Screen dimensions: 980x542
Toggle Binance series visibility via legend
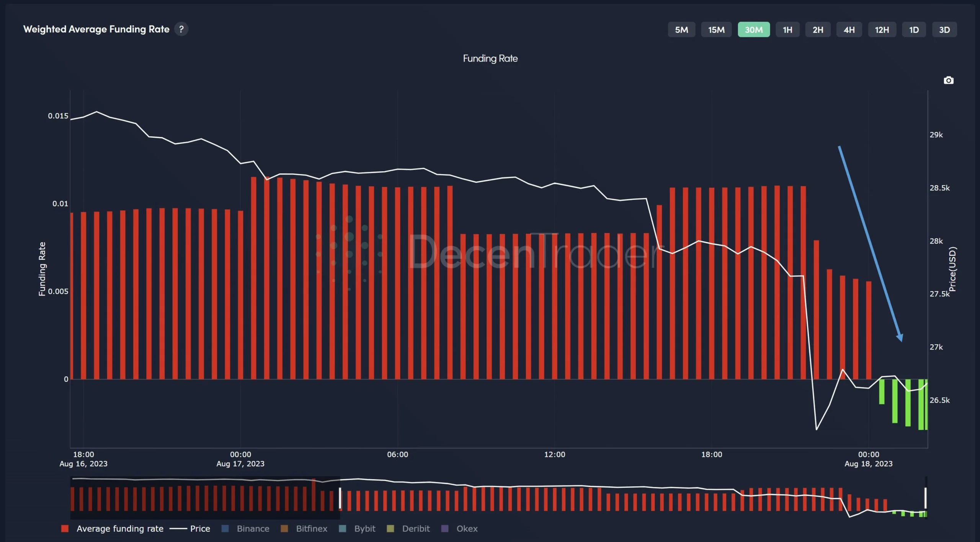point(253,528)
